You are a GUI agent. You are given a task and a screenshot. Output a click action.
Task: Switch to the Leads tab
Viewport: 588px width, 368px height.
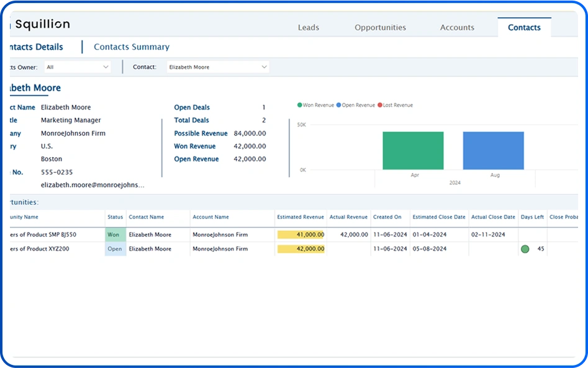[x=308, y=27]
